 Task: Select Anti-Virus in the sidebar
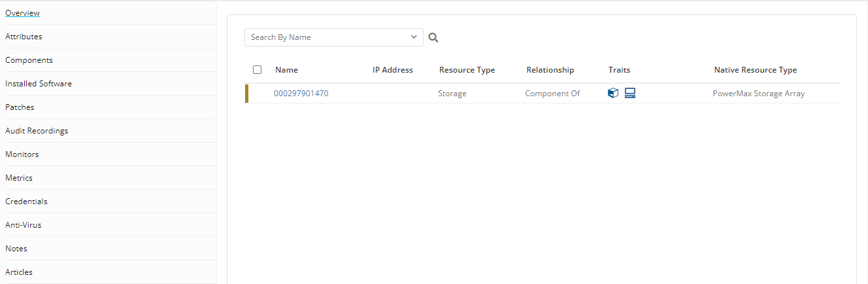(24, 225)
